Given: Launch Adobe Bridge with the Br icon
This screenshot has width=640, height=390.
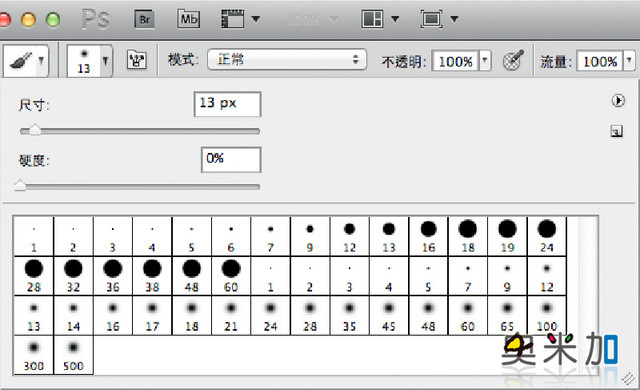Looking at the screenshot, I should pyautogui.click(x=144, y=19).
